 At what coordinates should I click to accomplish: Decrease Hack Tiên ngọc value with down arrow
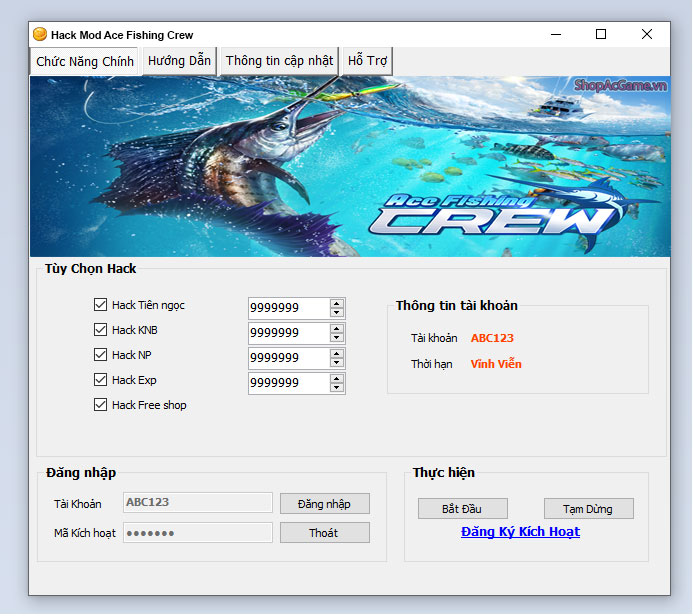click(336, 312)
